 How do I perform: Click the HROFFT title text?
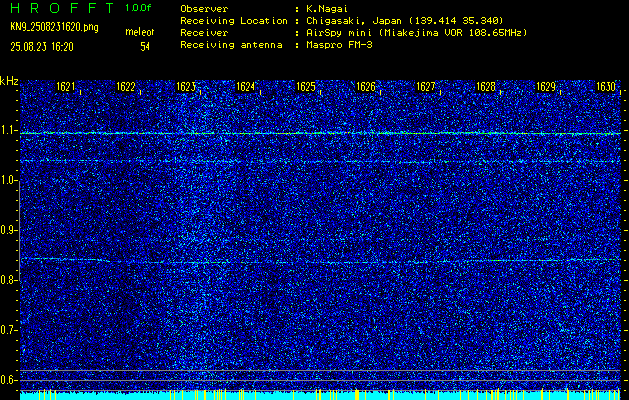pyautogui.click(x=62, y=8)
